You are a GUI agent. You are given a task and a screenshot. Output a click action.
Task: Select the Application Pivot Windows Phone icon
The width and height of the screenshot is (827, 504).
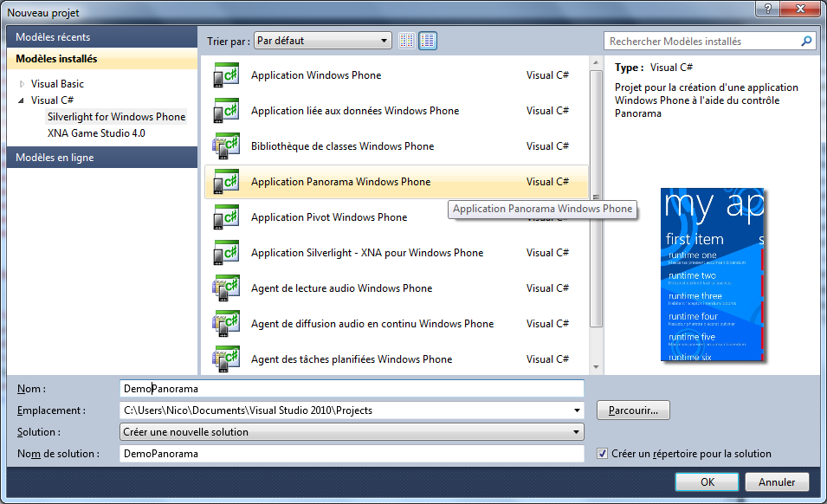[225, 217]
